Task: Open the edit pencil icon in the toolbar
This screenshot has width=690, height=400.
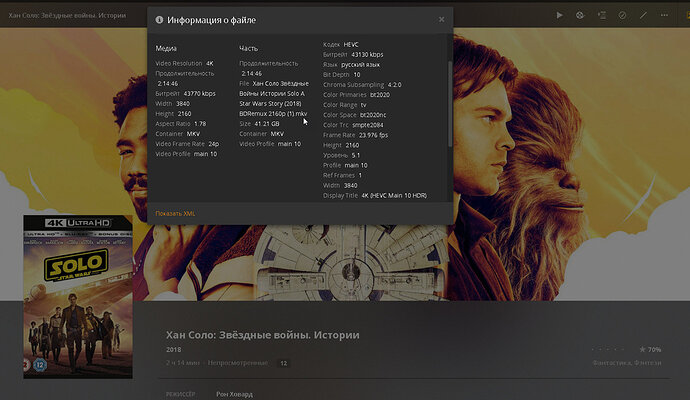Action: (643, 15)
